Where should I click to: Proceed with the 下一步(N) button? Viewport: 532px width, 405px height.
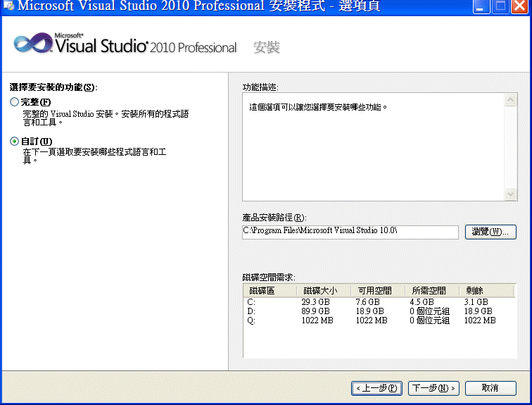pyautogui.click(x=433, y=388)
